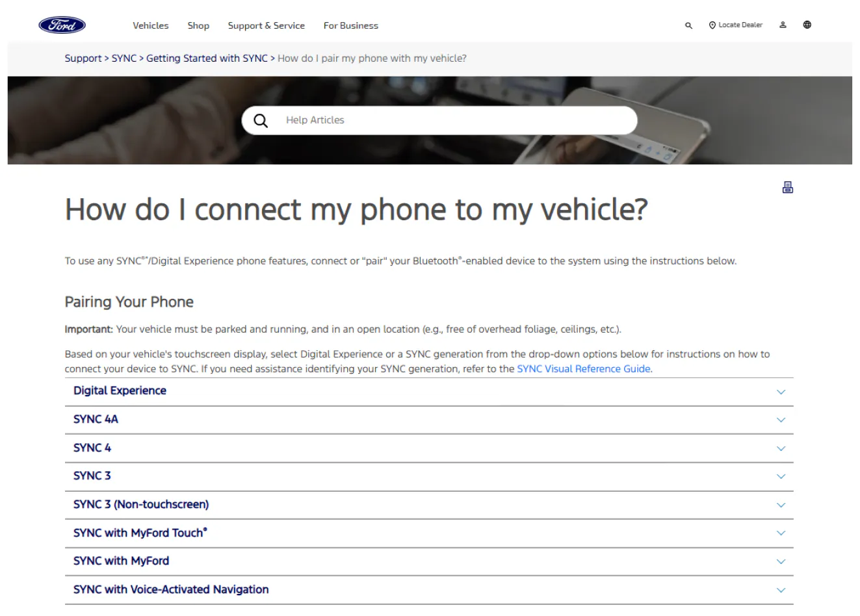Click the Locate Dealer pin icon
Image resolution: width=860 pixels, height=616 pixels.
712,25
